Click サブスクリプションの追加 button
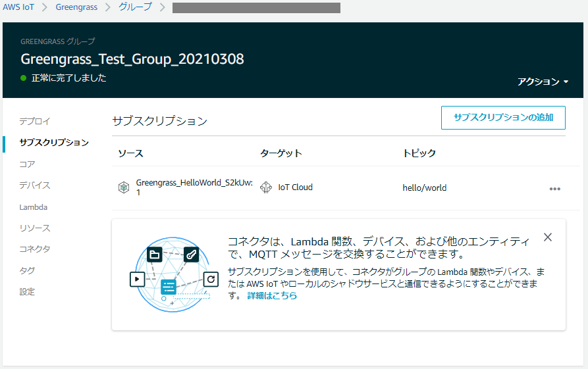The width and height of the screenshot is (588, 369). pos(503,118)
